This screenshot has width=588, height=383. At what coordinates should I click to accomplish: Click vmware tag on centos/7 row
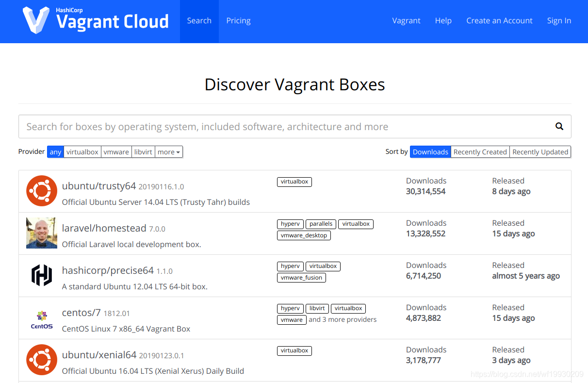tap(292, 320)
